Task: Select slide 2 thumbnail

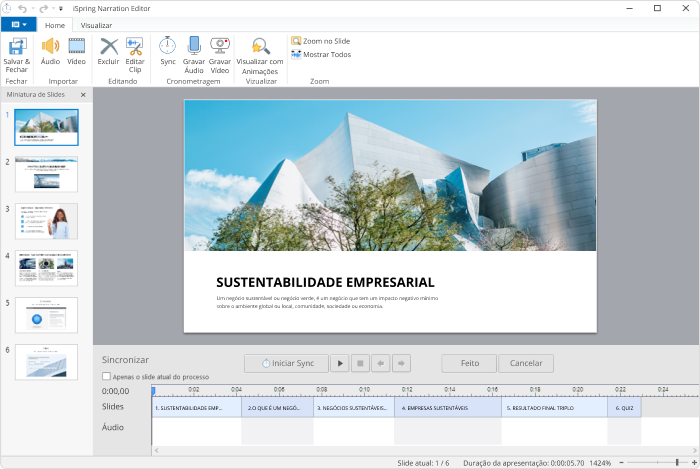Action: click(x=46, y=174)
